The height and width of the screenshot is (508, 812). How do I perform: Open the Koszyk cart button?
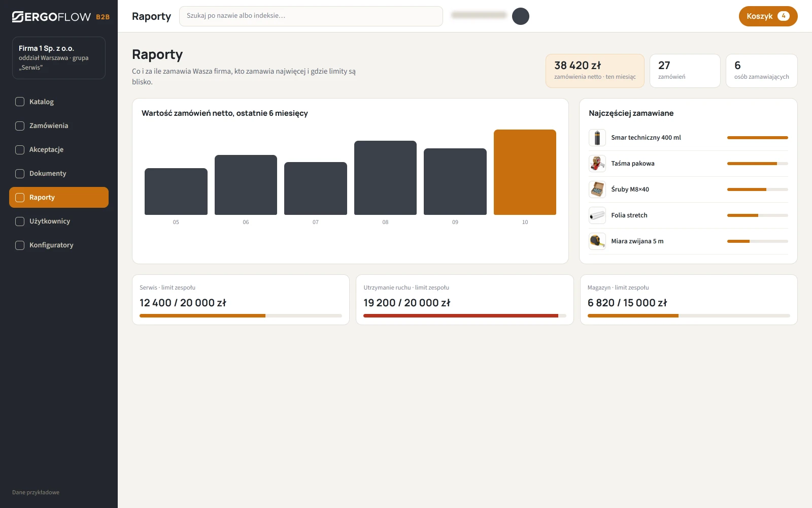(x=768, y=16)
